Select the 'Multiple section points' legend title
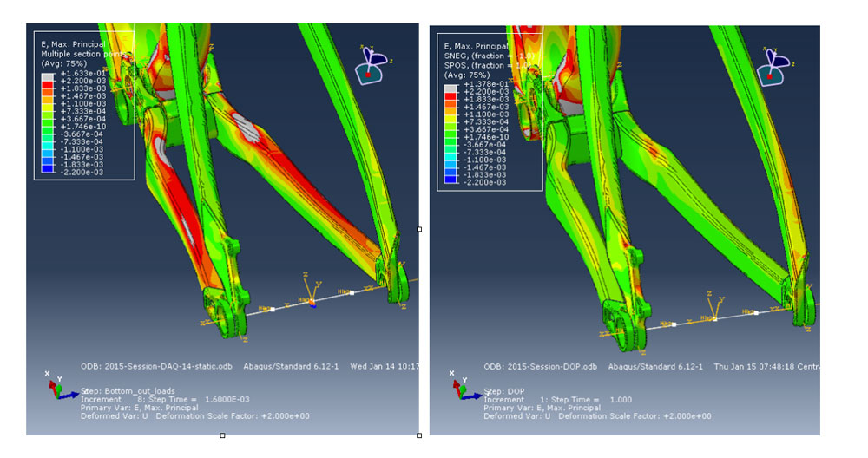Image resolution: width=868 pixels, height=458 pixels. point(84,54)
